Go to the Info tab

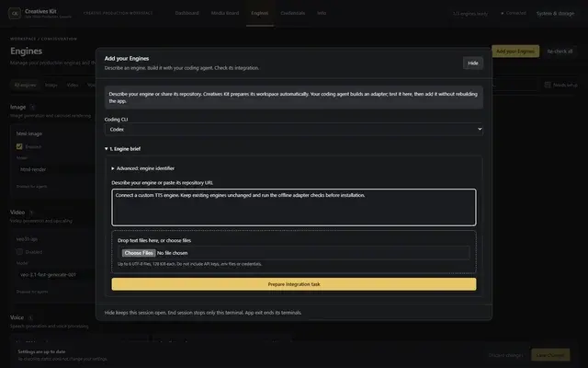pyautogui.click(x=322, y=13)
